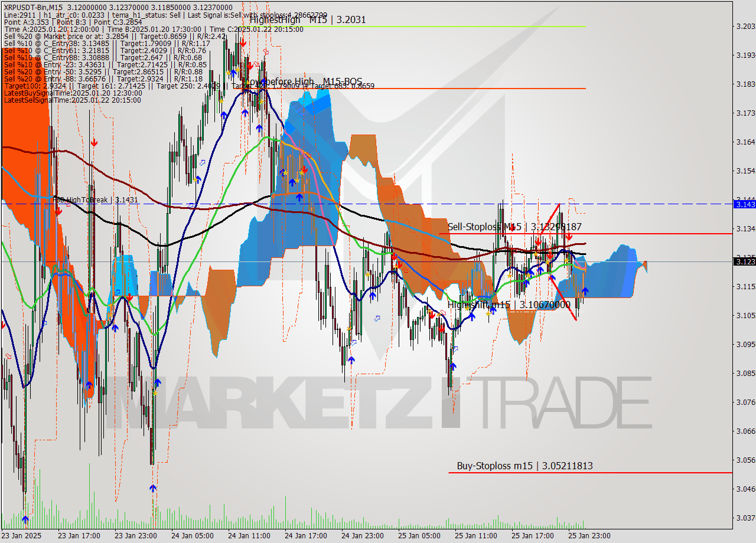Click the '23 Jan 2025' time axis label
The width and height of the screenshot is (756, 543).
(22, 536)
